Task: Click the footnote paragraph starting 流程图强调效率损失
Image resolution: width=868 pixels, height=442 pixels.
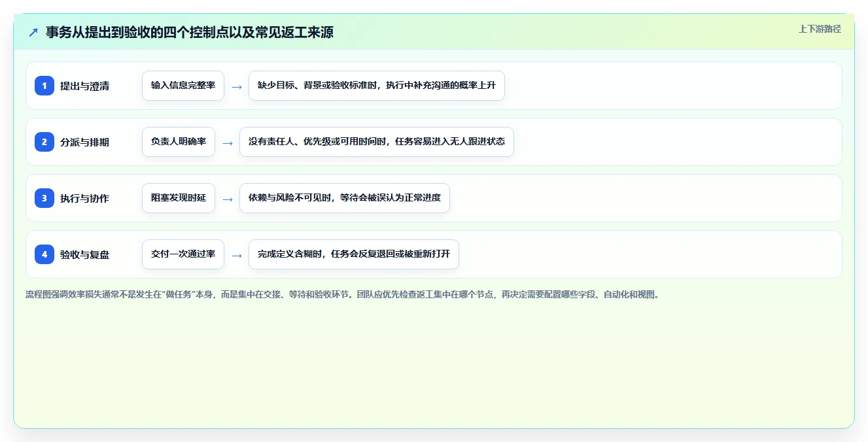Action: click(x=343, y=294)
